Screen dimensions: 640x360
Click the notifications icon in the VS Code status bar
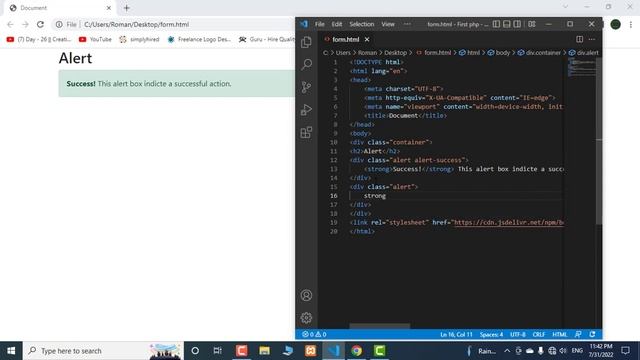pos(592,334)
